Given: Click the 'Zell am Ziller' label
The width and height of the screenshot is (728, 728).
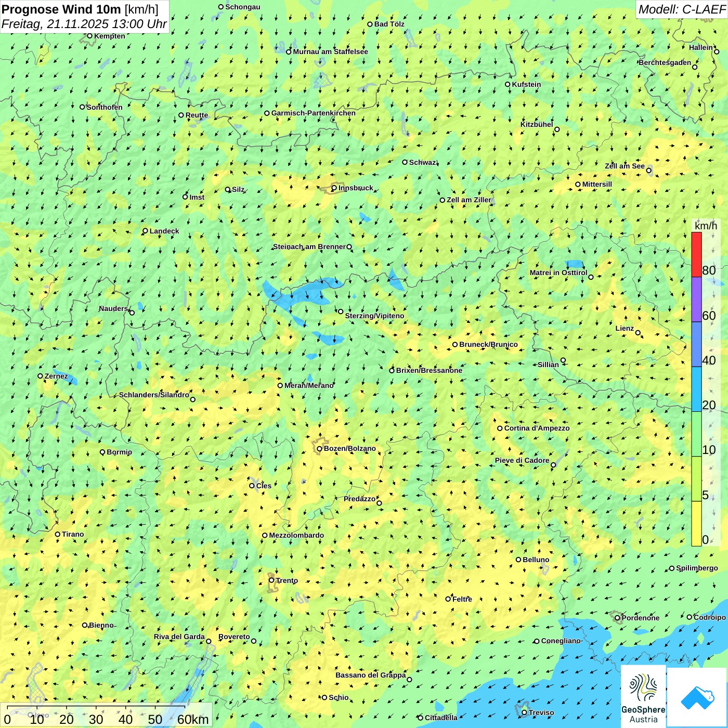Looking at the screenshot, I should click(469, 200).
